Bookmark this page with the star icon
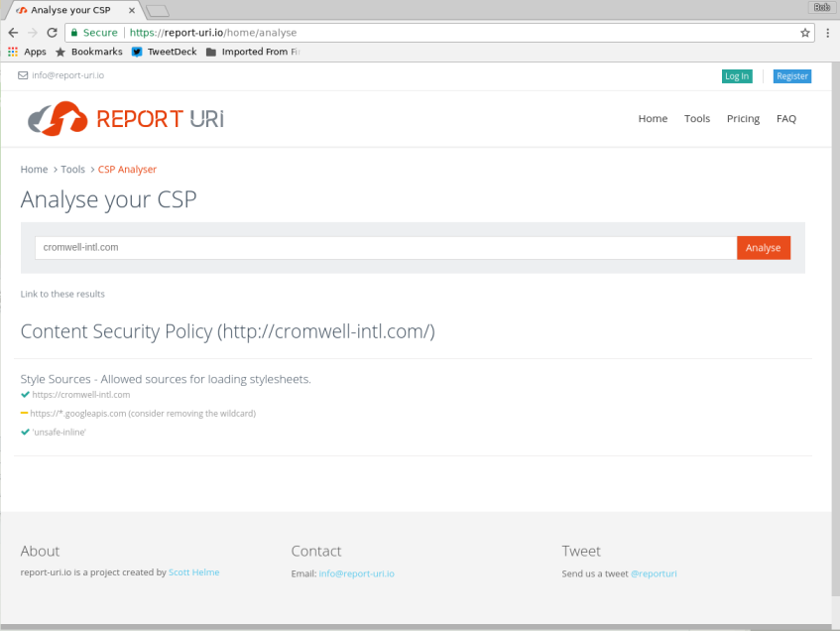Image resolution: width=840 pixels, height=631 pixels. point(804,33)
